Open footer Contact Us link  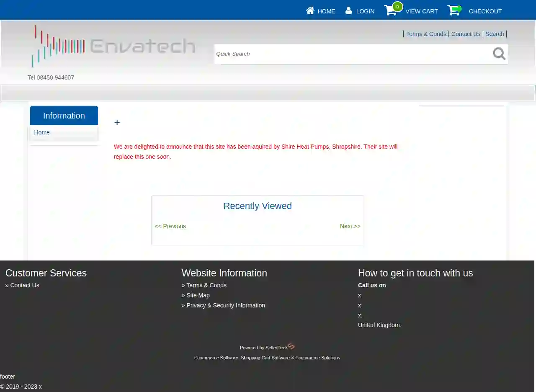pyautogui.click(x=25, y=285)
